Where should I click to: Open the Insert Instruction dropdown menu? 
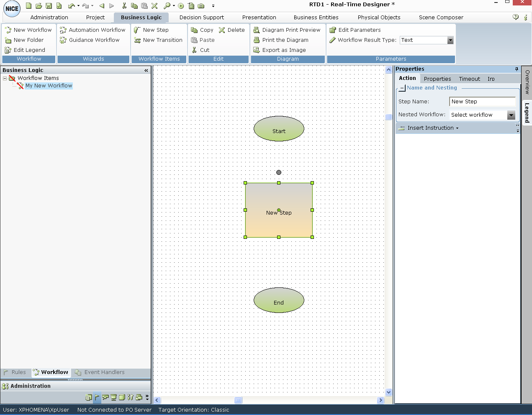point(431,128)
